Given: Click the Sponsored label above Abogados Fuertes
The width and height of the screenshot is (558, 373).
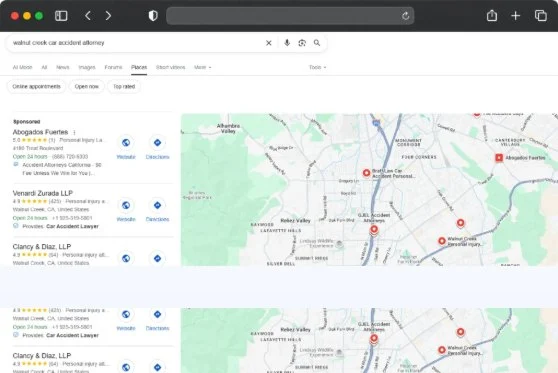Looking at the screenshot, I should click(27, 122).
